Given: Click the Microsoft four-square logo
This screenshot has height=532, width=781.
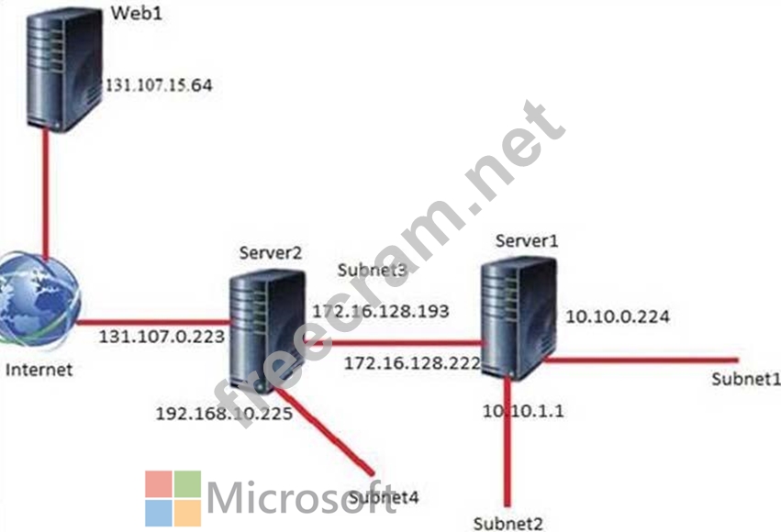Looking at the screenshot, I should pos(173,498).
